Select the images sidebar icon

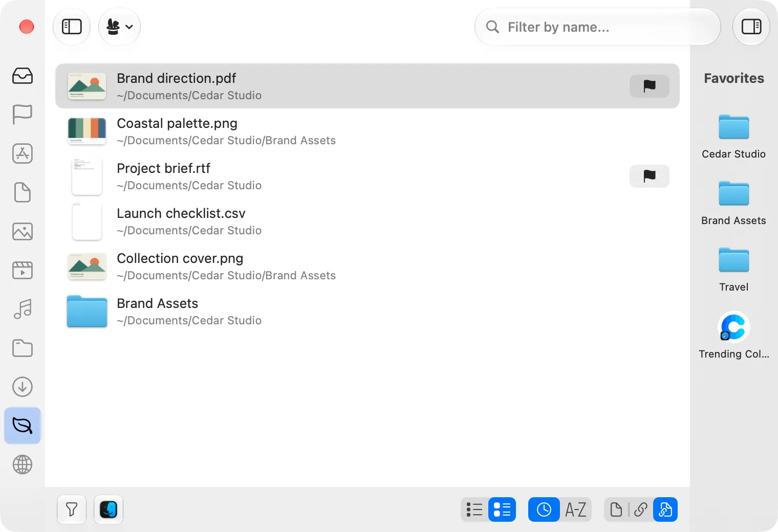[23, 231]
